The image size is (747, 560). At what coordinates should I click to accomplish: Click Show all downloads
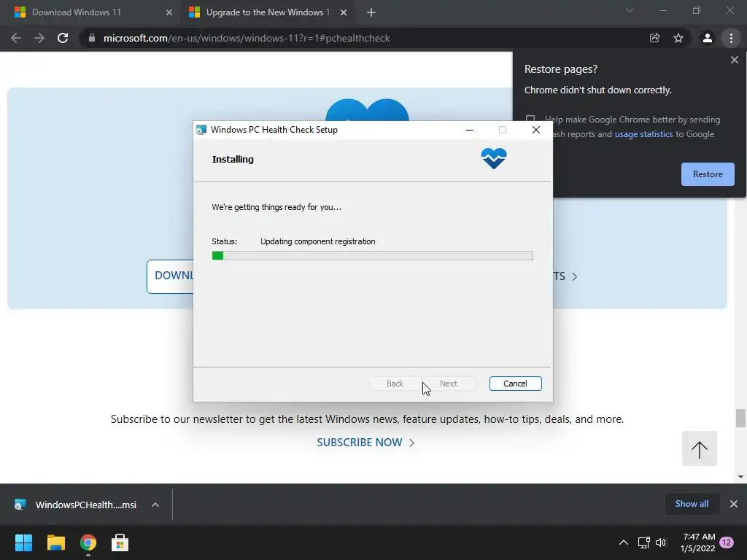(x=692, y=504)
